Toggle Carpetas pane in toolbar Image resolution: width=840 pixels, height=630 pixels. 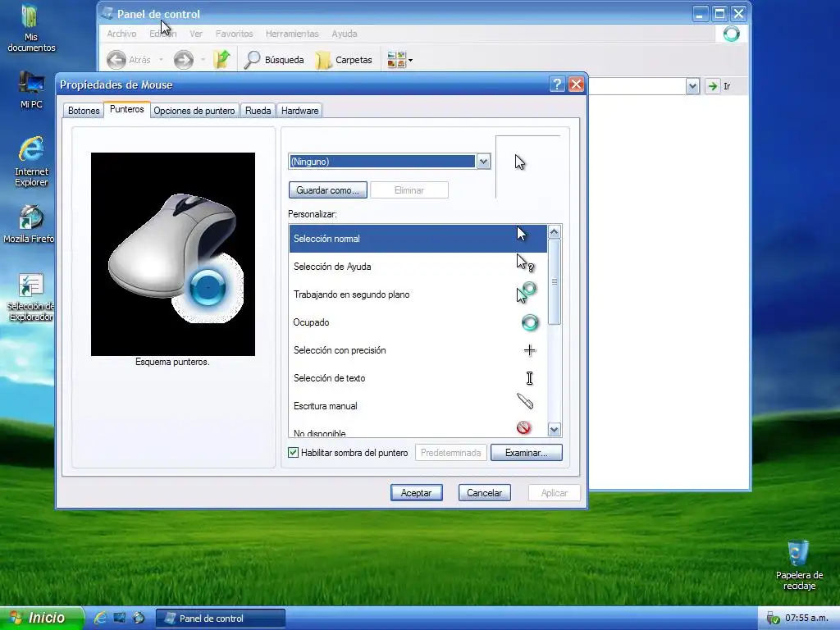pyautogui.click(x=344, y=60)
